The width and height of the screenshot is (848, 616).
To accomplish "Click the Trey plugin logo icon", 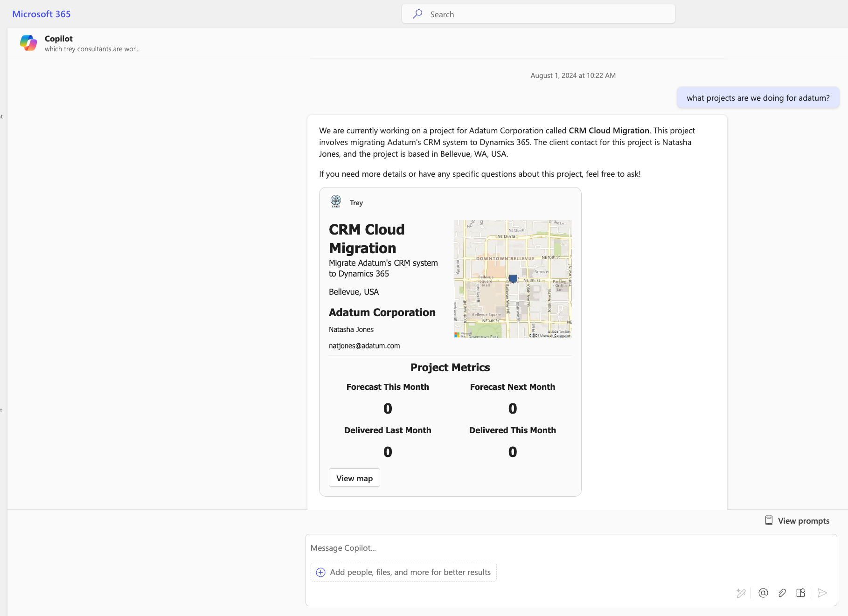I will pos(336,202).
